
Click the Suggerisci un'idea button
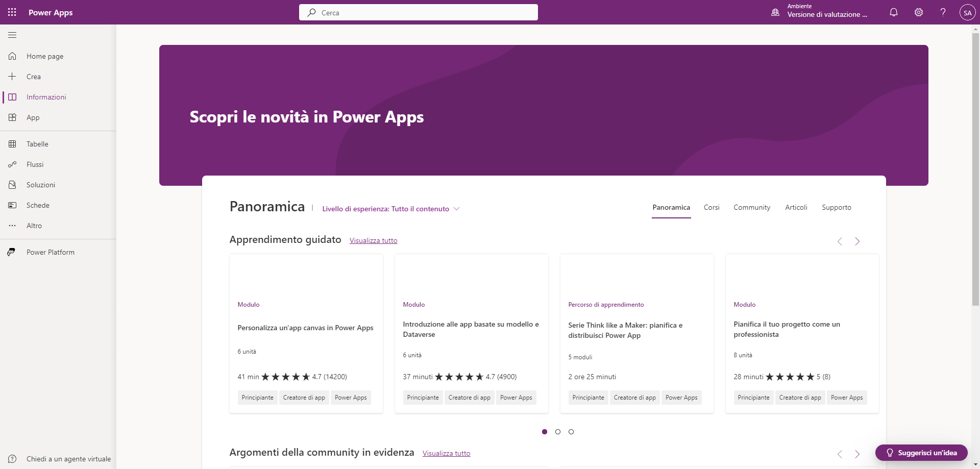pyautogui.click(x=921, y=453)
